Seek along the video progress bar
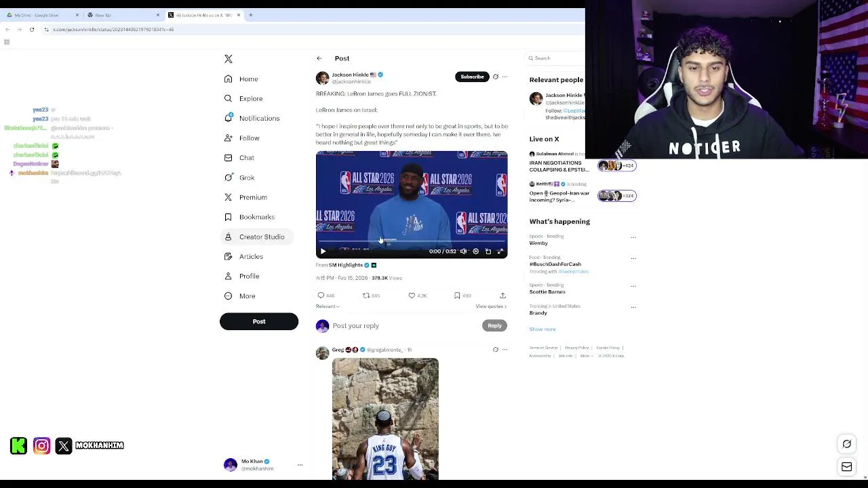 click(412, 241)
